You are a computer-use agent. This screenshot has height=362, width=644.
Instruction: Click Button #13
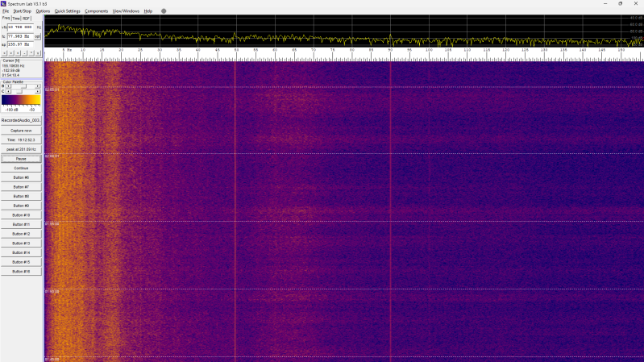point(21,243)
